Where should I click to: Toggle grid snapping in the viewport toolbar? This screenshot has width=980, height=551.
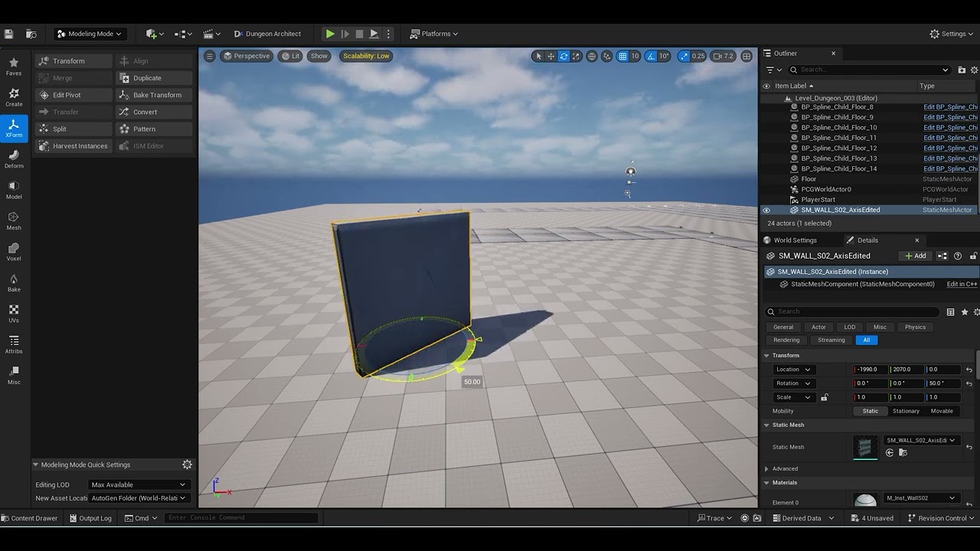[x=622, y=56]
